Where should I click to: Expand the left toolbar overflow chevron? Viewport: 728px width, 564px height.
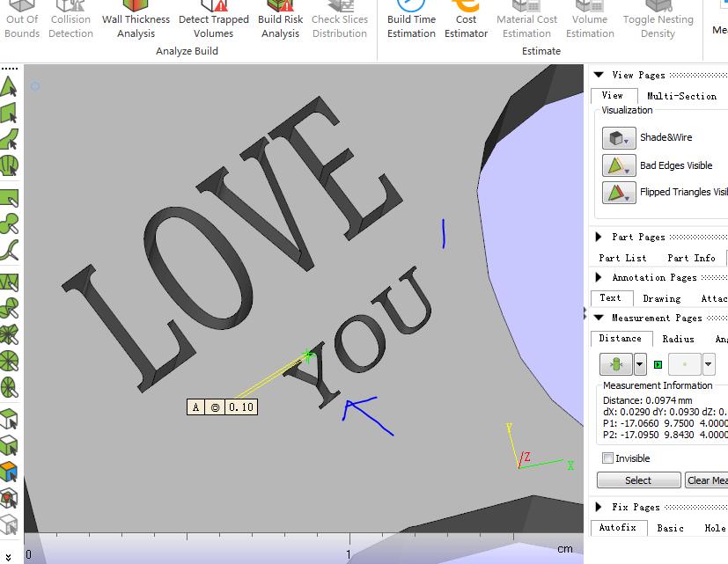coord(8,556)
